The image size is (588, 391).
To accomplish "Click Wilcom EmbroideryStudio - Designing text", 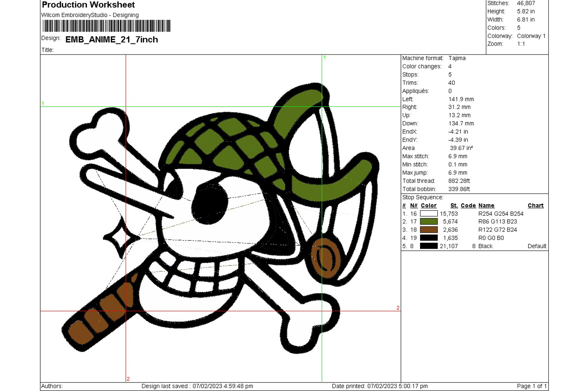I will pos(90,15).
